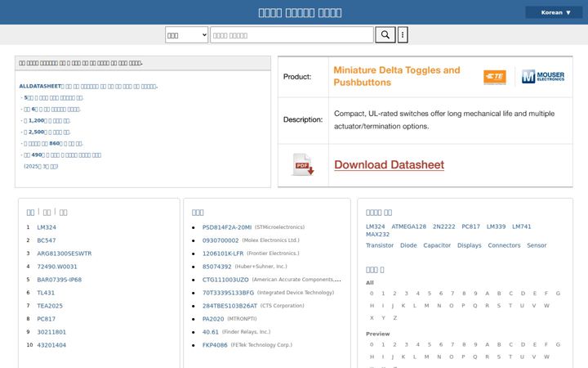Open the Korean language dropdown
The height and width of the screenshot is (368, 588).
555,12
